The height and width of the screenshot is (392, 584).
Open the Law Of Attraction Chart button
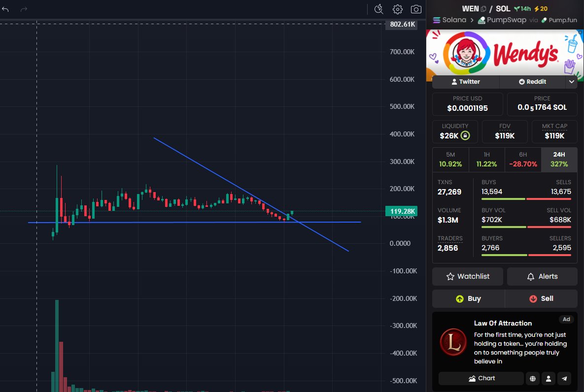coord(481,378)
